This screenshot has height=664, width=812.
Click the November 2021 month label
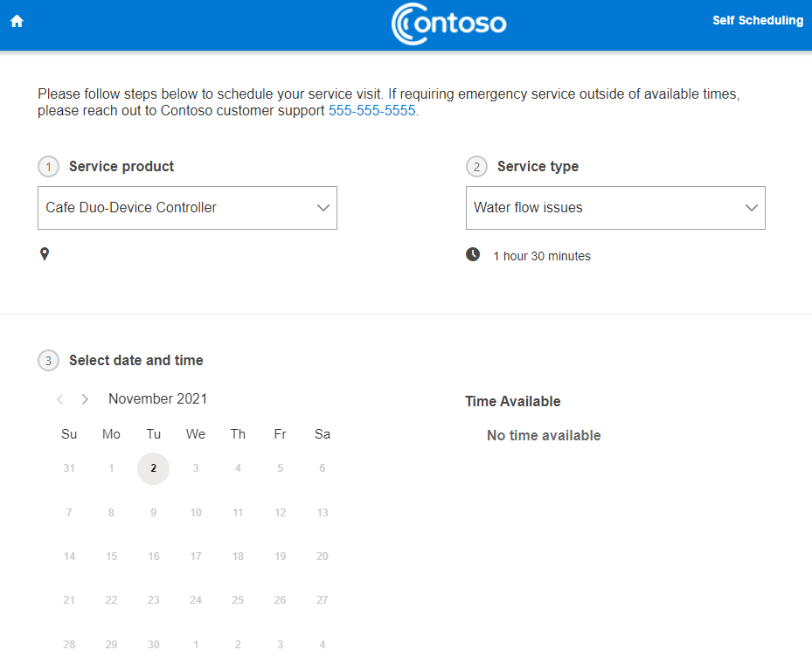point(158,399)
